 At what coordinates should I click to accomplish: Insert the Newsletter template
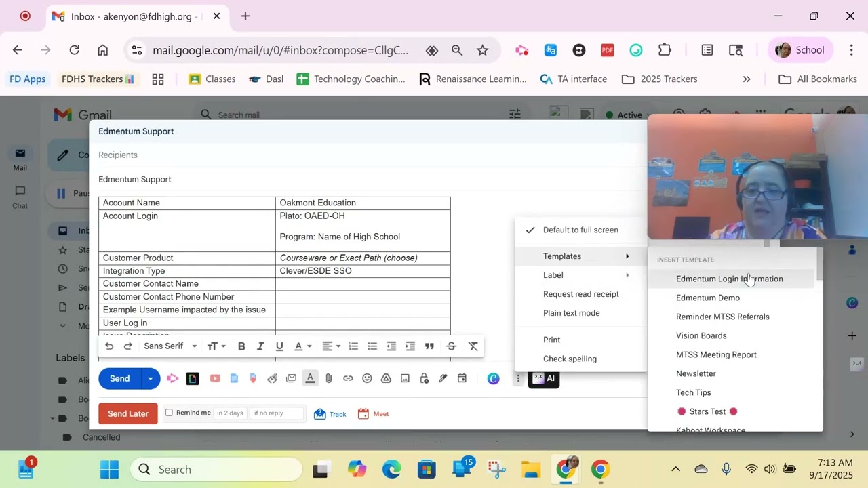(731, 373)
